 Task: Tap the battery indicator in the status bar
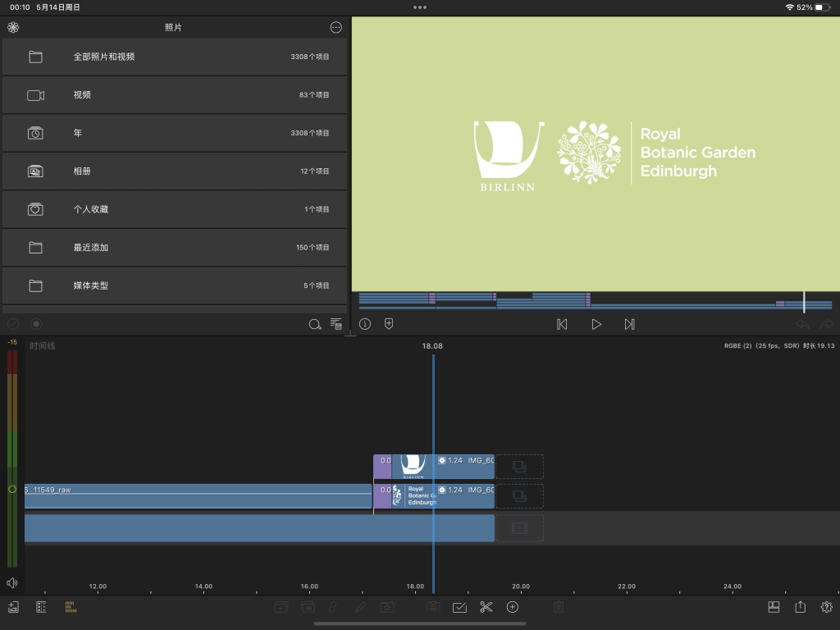tap(822, 7)
